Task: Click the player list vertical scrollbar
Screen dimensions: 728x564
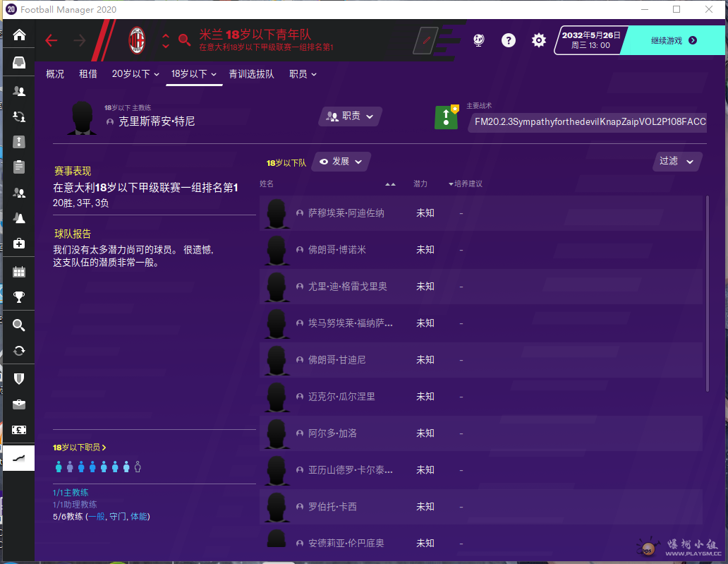Action: [x=708, y=294]
